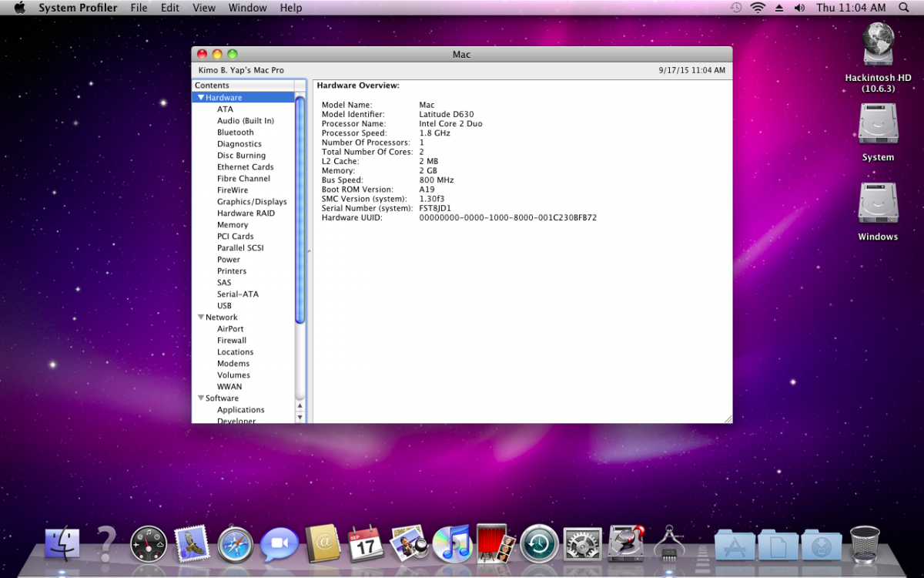Click the volume speaker icon
The image size is (924, 578).
(799, 8)
